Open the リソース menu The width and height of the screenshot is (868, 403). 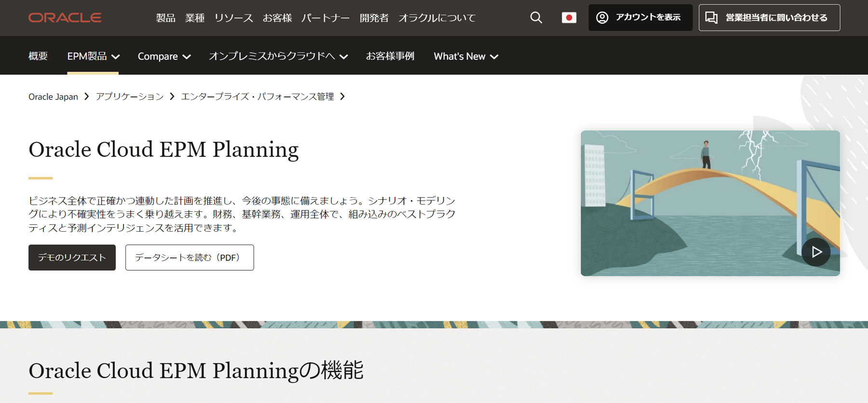233,18
